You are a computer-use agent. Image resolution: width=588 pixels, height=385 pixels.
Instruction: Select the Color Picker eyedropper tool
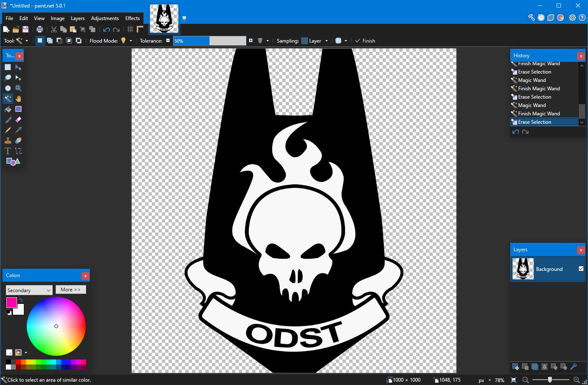(18, 130)
